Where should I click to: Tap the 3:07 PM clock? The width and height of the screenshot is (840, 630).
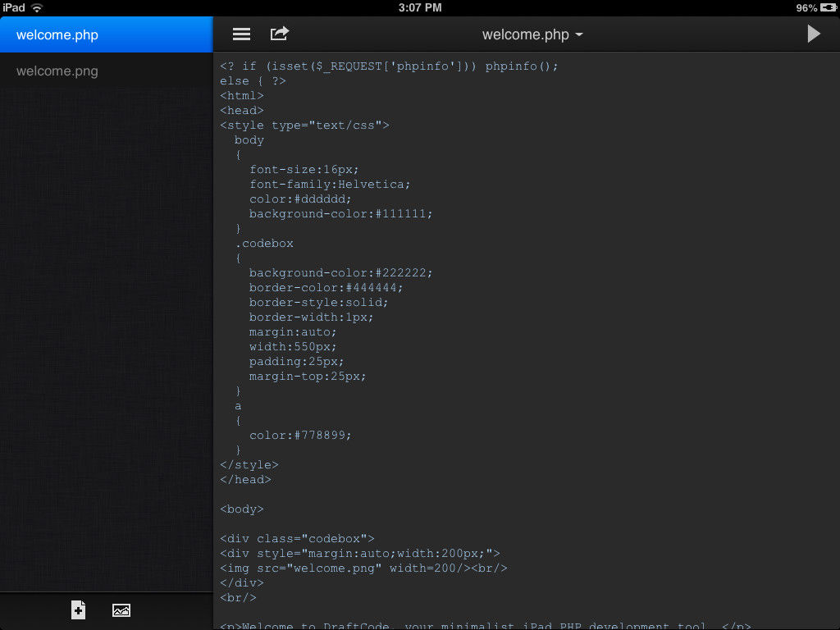pos(420,7)
